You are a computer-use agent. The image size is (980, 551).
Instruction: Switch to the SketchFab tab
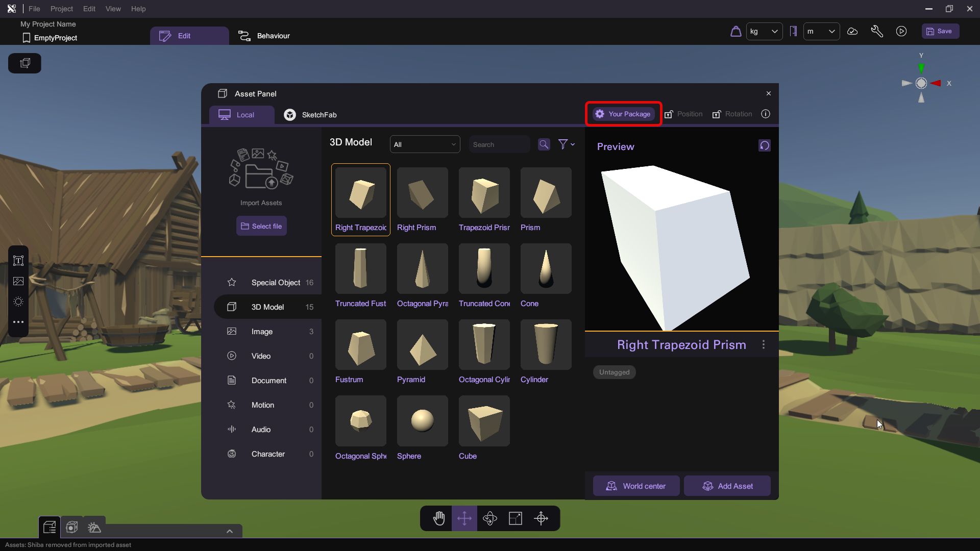coord(310,115)
